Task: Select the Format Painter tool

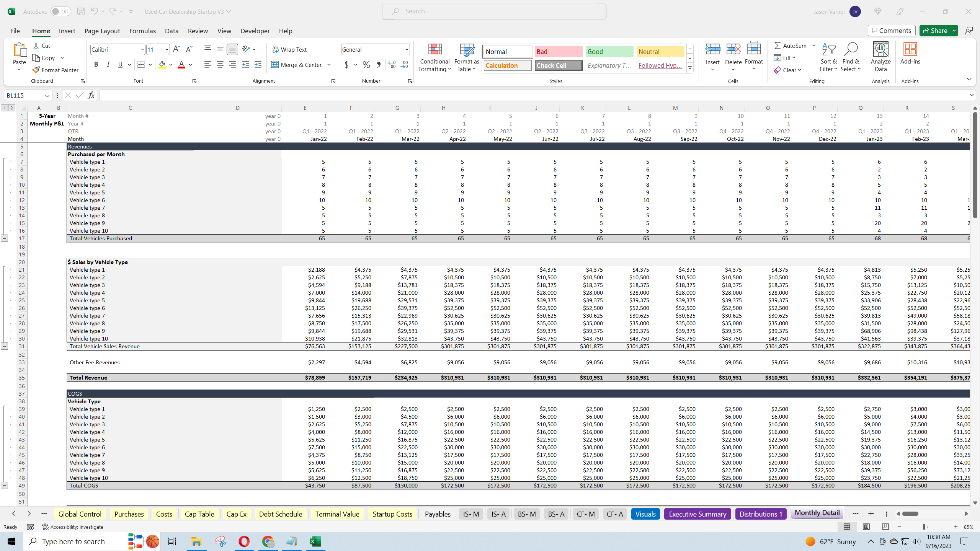Action: 56,70
